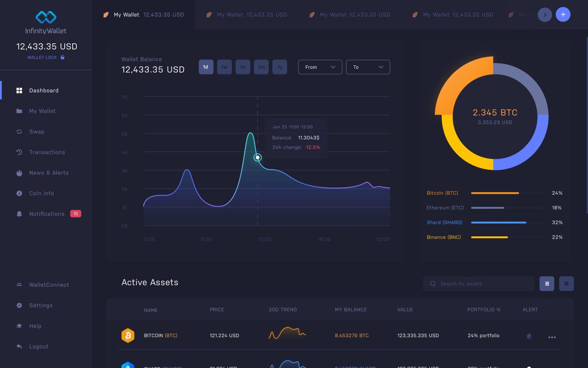Select the 1y time range
The image size is (588, 368).
280,67
